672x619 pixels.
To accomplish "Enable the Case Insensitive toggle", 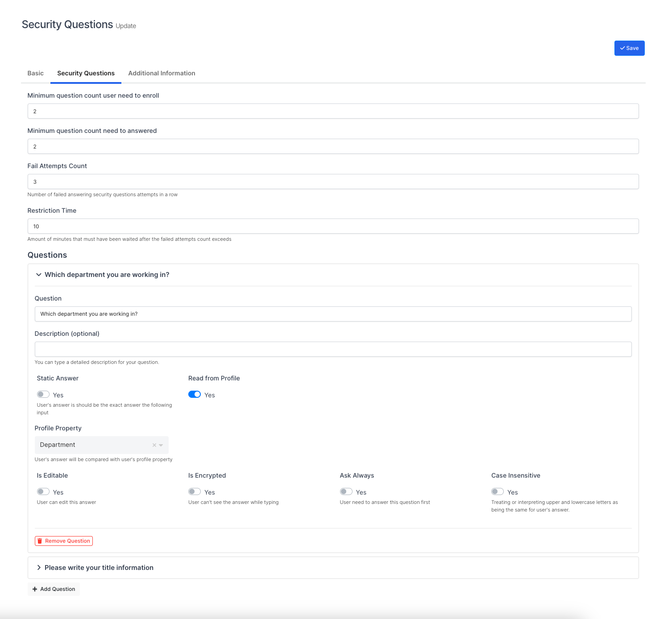I will point(498,492).
